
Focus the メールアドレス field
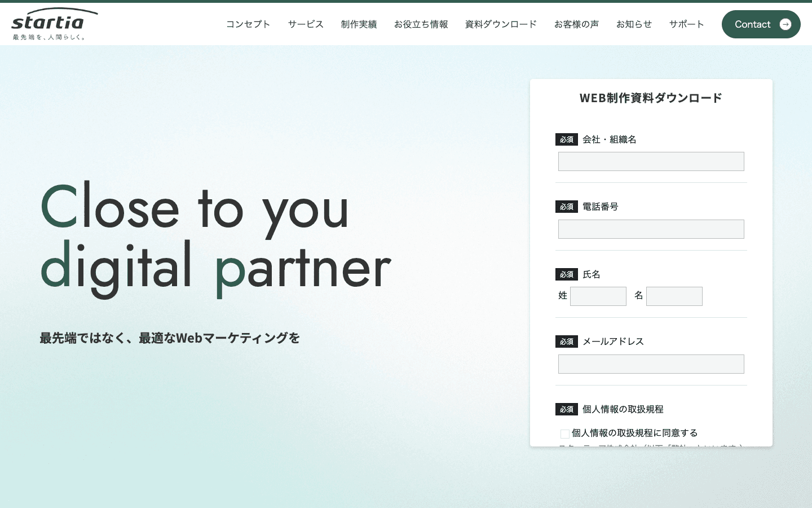651,364
